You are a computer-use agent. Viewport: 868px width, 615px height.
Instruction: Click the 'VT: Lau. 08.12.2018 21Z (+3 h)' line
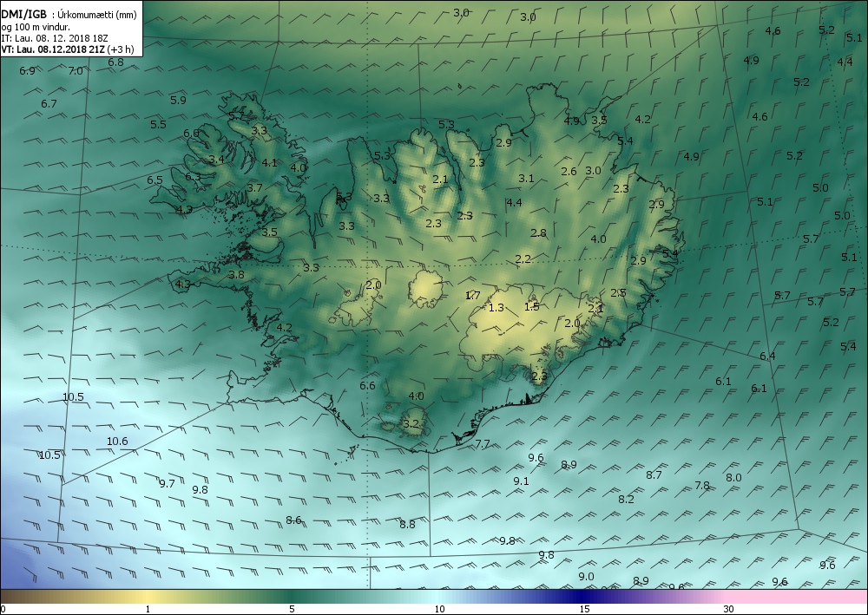(67, 49)
